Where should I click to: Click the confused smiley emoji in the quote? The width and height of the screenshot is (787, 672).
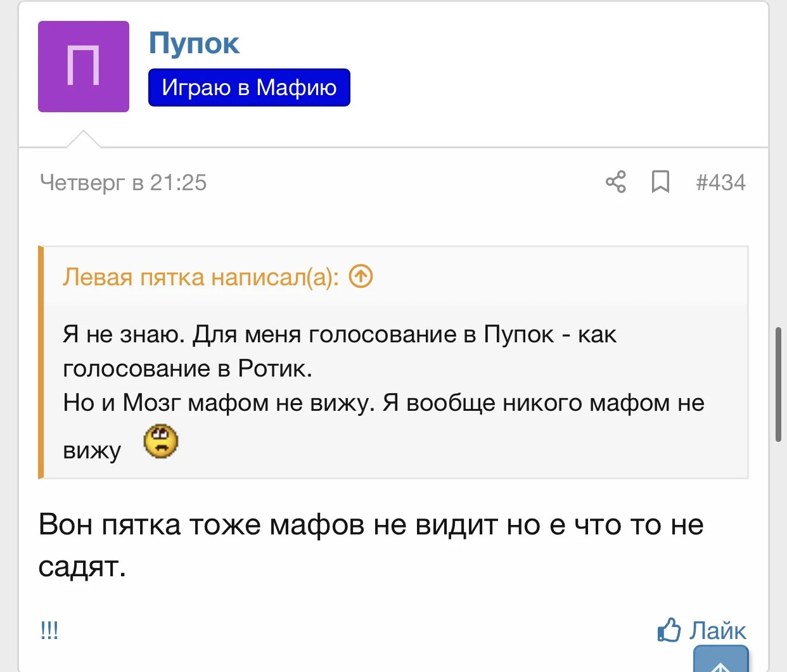click(161, 442)
